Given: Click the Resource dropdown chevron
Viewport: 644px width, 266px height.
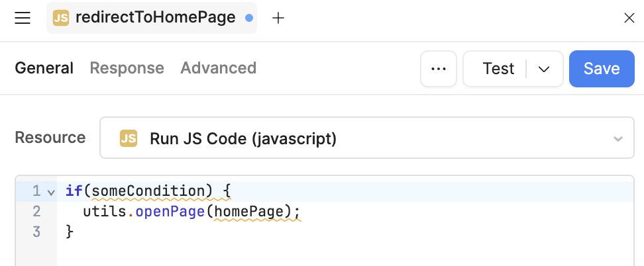Looking at the screenshot, I should (x=617, y=139).
